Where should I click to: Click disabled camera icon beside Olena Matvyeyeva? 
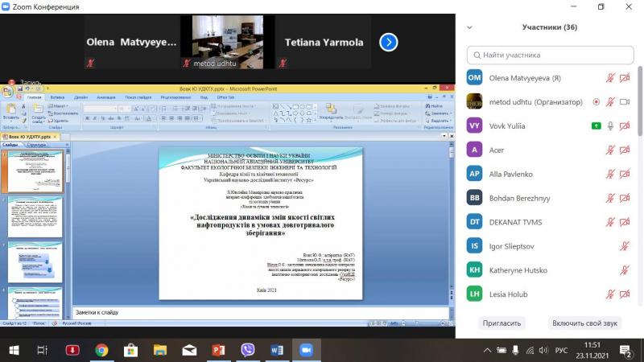coord(625,78)
